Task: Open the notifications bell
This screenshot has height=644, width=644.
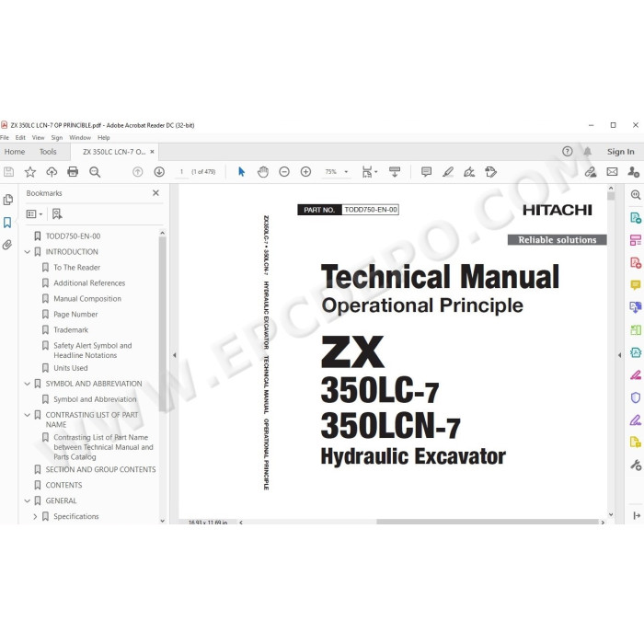Action: (588, 152)
